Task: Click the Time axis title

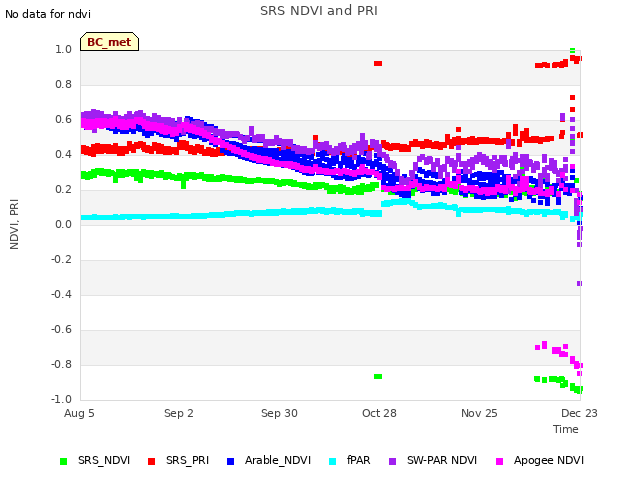Action: tap(566, 429)
